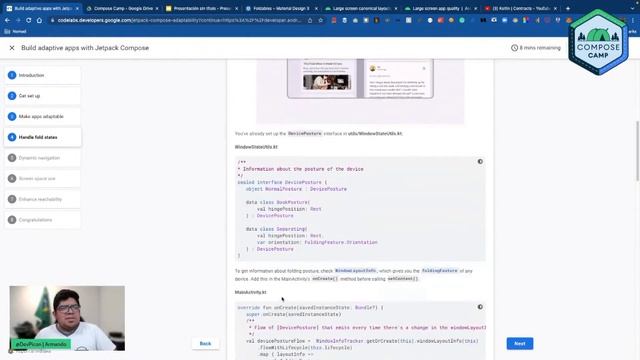Open the Nomad bookmarks folder
640x360 pixels.
(15, 31)
